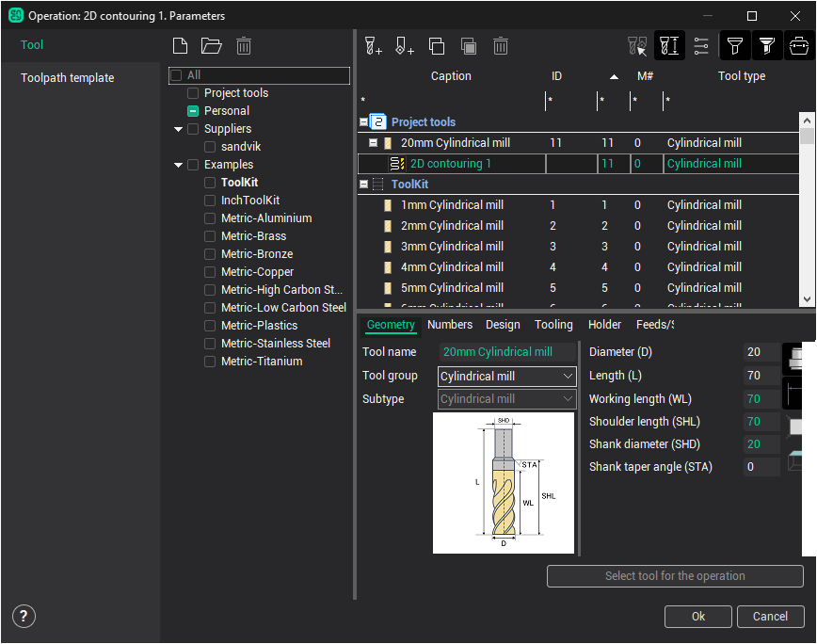Click the tool list settings sliders icon
The height and width of the screenshot is (644, 817).
701,45
